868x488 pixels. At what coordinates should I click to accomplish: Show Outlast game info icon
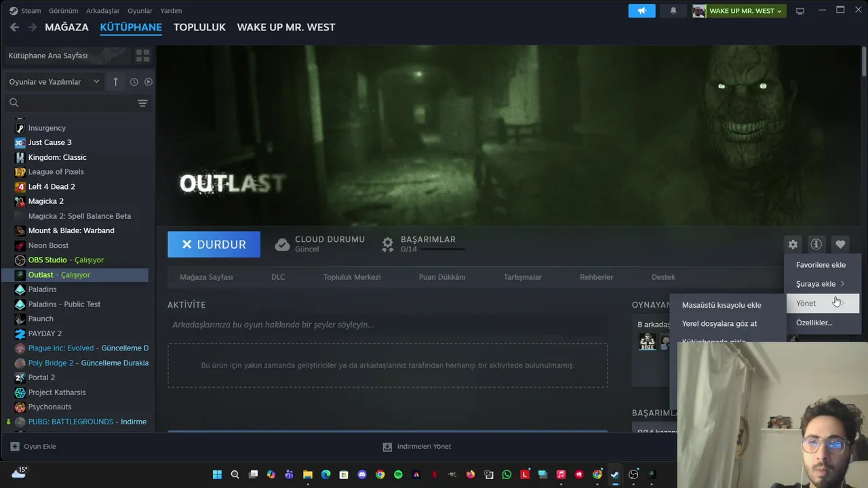point(816,245)
